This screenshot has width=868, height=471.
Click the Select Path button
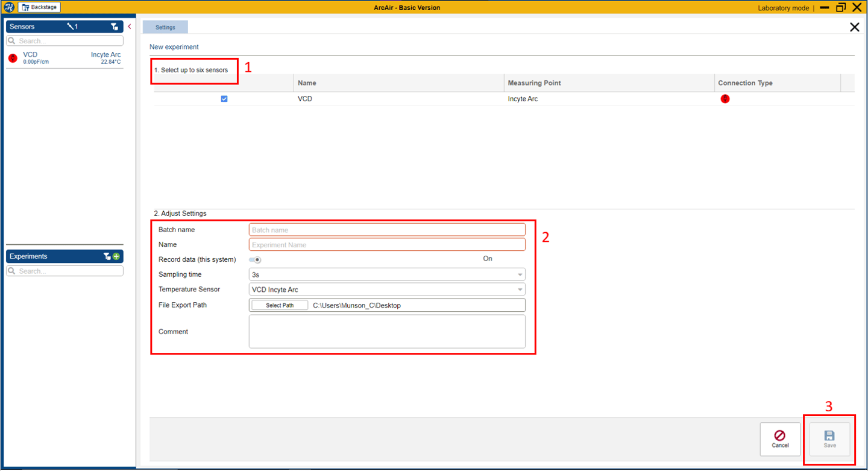pyautogui.click(x=280, y=306)
